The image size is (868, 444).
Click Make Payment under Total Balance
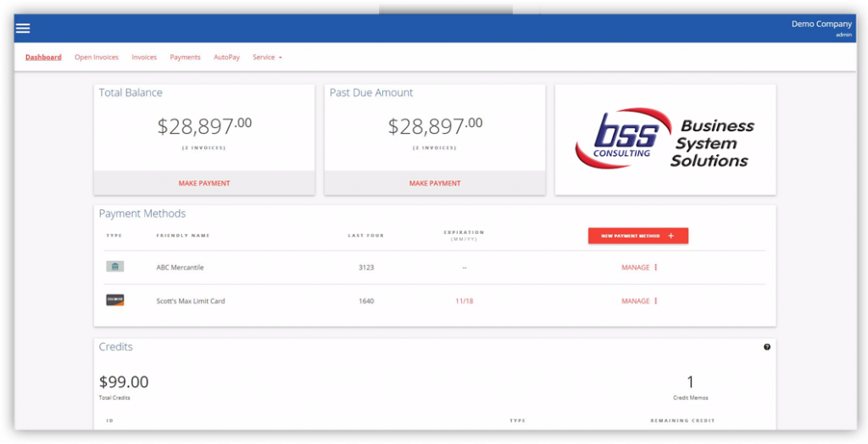click(x=204, y=183)
